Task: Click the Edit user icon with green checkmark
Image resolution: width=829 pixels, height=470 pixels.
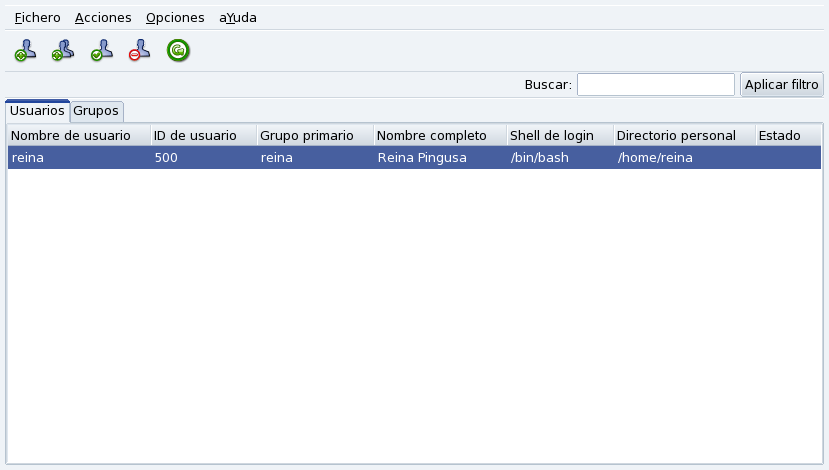Action: [x=101, y=50]
